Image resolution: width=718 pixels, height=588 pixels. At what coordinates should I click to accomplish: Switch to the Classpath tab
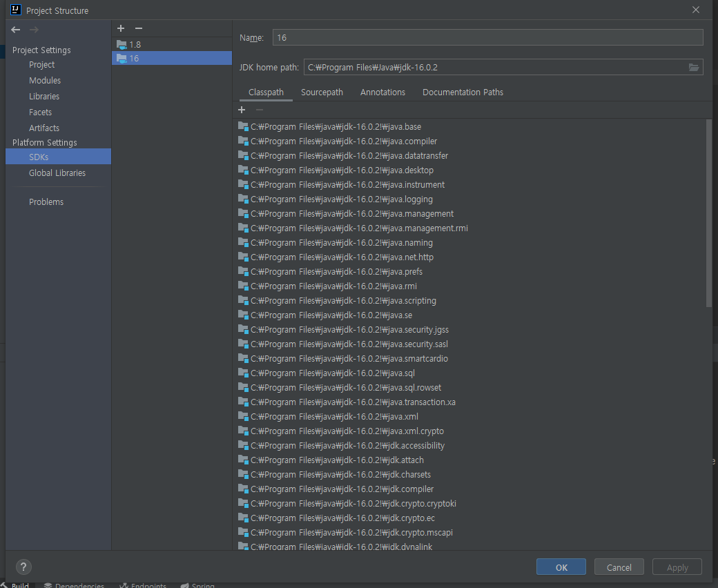266,92
